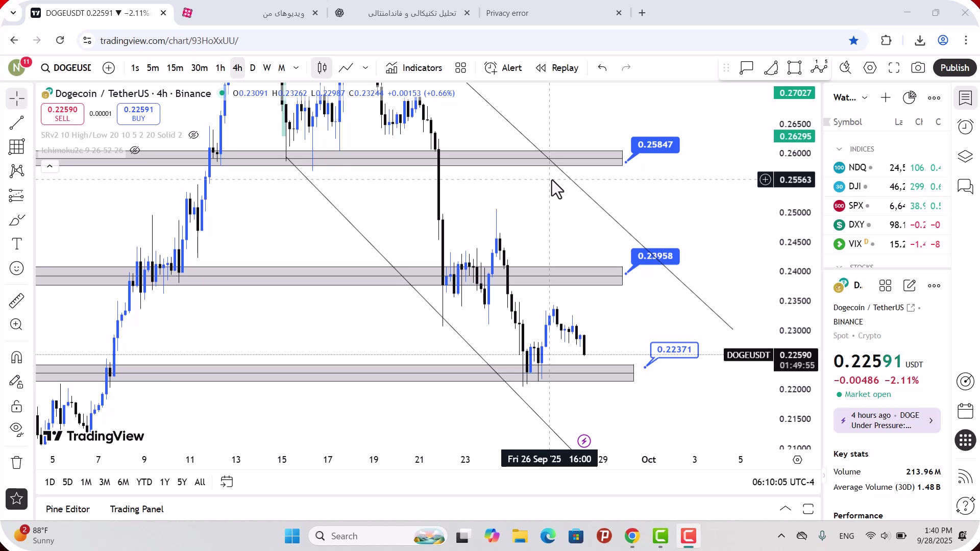This screenshot has width=980, height=551.
Task: Open favorites star toolbar button
Action: (17, 499)
